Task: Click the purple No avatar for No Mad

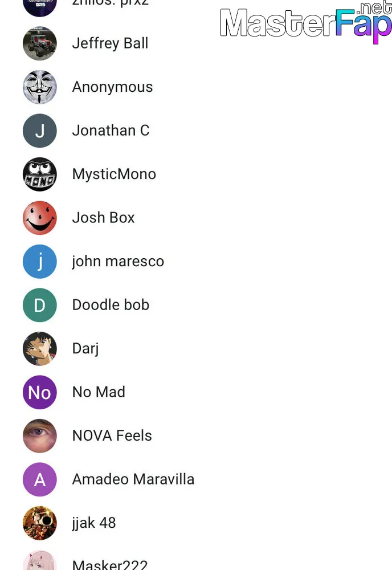Action: 40,392
